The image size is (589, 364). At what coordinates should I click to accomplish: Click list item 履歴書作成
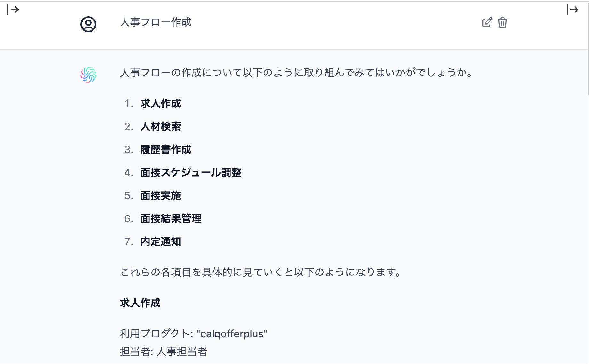[x=166, y=150]
